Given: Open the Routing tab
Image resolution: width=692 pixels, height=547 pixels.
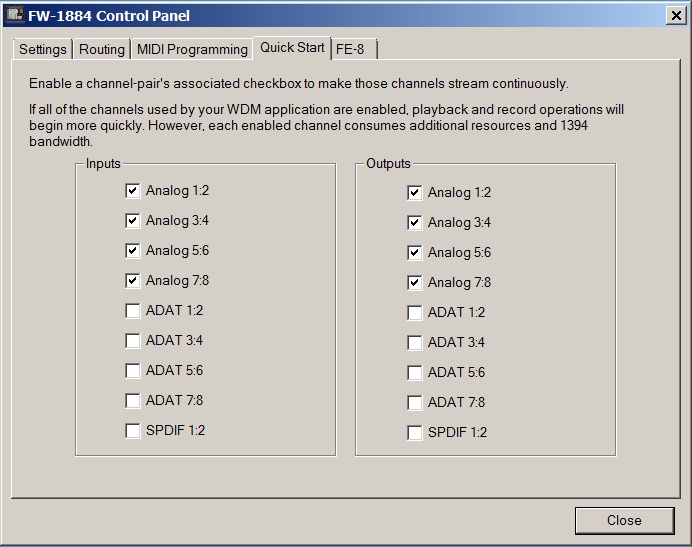Looking at the screenshot, I should click(102, 49).
